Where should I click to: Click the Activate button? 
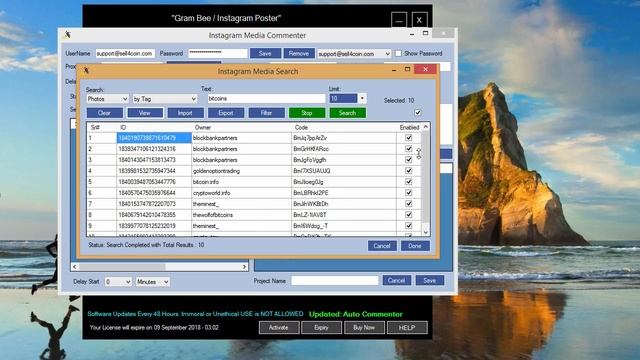coord(279,327)
